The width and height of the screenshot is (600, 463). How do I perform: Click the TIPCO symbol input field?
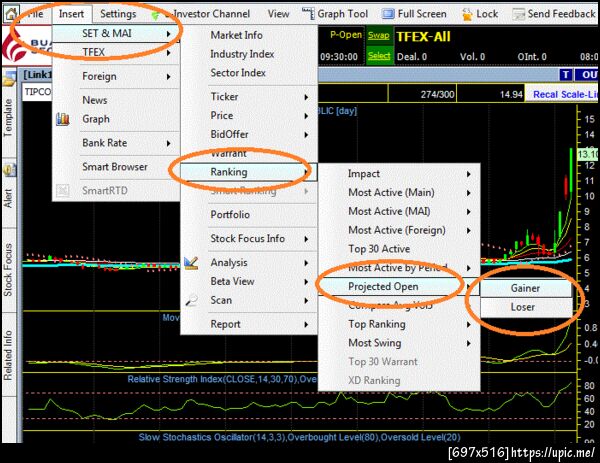[x=37, y=92]
